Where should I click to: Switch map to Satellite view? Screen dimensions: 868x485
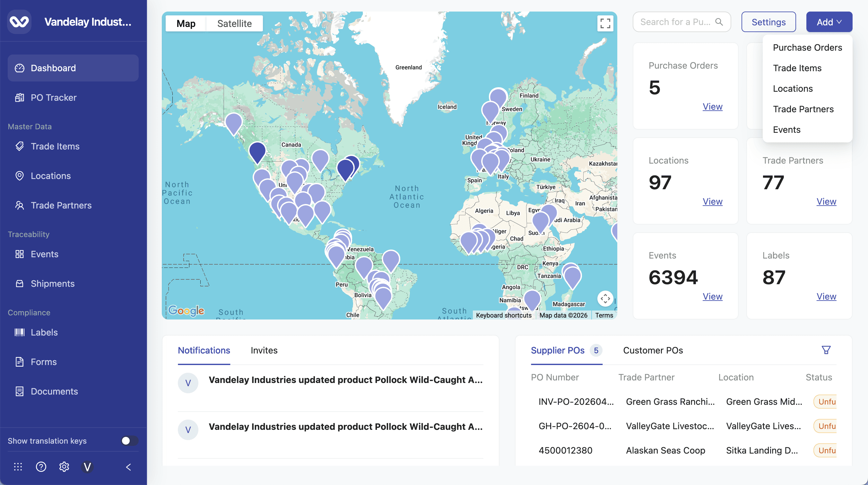pos(234,24)
